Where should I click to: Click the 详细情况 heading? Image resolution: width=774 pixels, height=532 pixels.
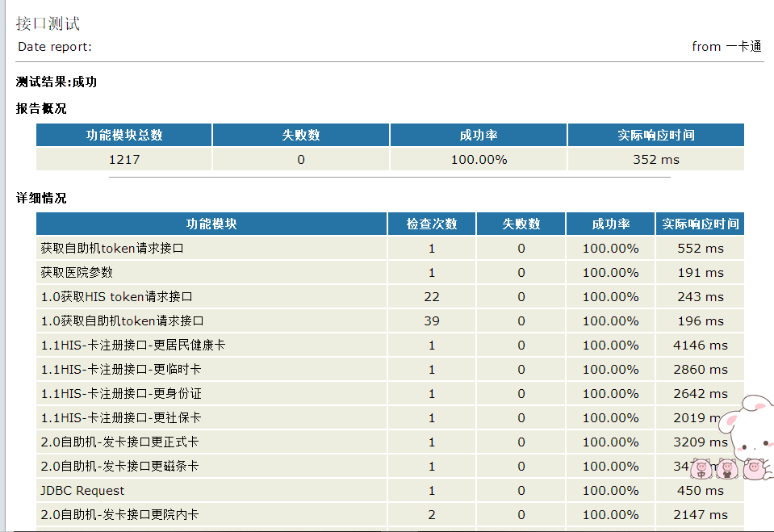[x=41, y=198]
